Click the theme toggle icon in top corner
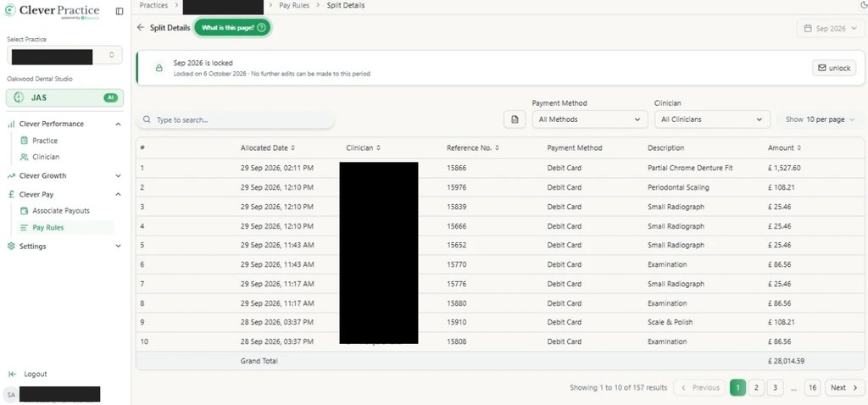Image resolution: width=868 pixels, height=405 pixels. pyautogui.click(x=864, y=4)
